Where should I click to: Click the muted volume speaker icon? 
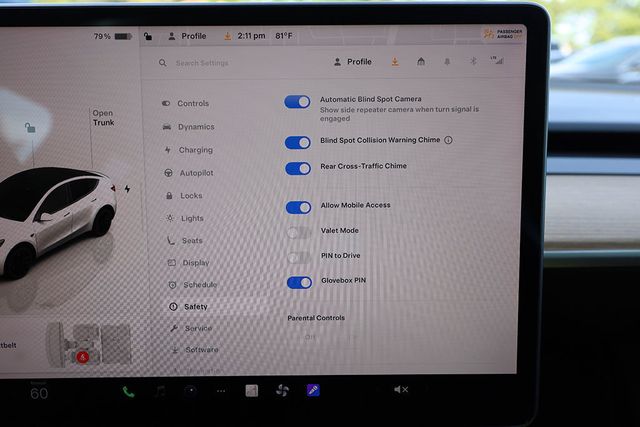(x=401, y=389)
